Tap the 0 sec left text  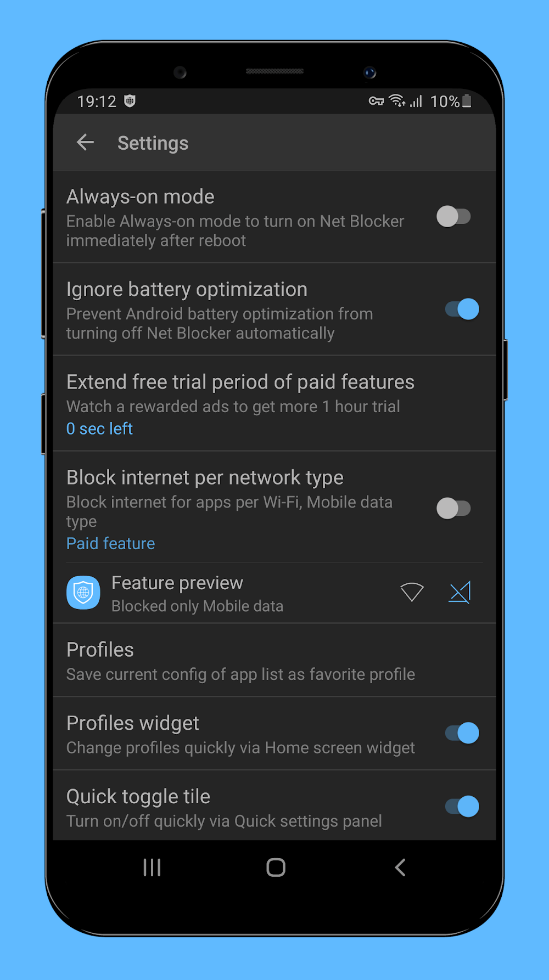coord(99,429)
